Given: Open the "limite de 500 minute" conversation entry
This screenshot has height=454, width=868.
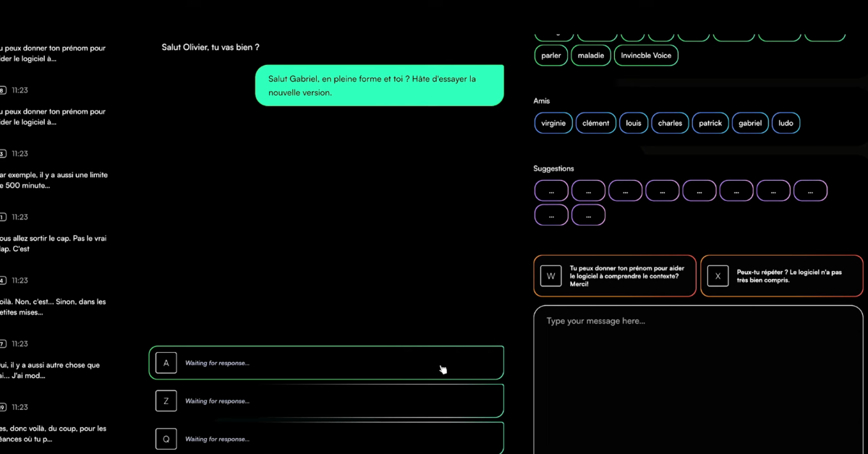Looking at the screenshot, I should tap(54, 180).
